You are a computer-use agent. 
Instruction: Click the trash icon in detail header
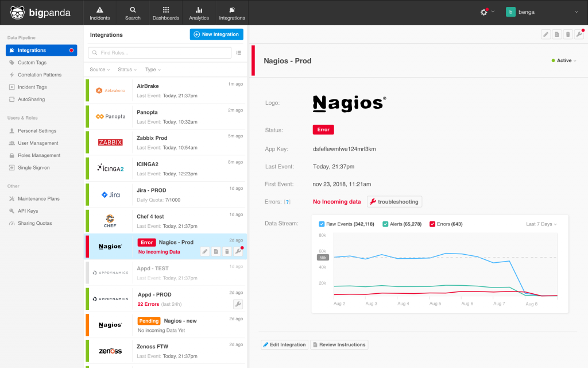568,34
